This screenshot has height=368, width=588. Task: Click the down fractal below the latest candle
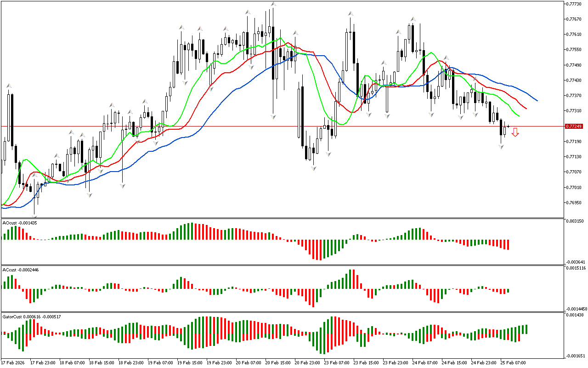501,147
